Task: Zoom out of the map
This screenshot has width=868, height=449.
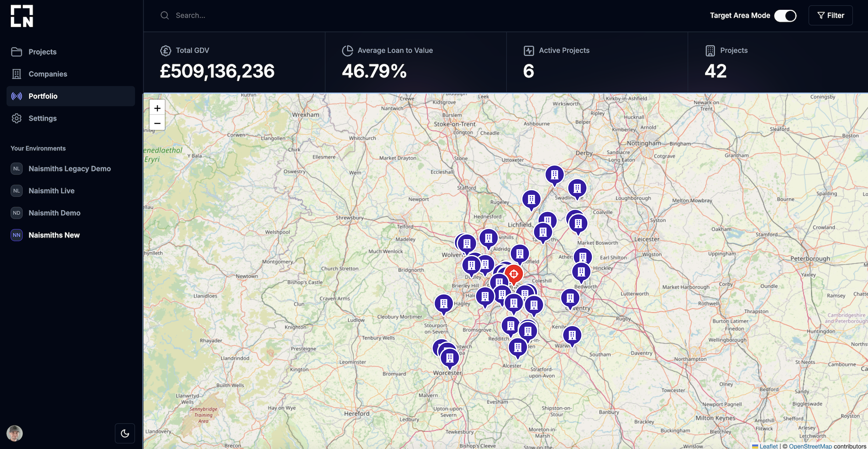Action: (x=157, y=123)
